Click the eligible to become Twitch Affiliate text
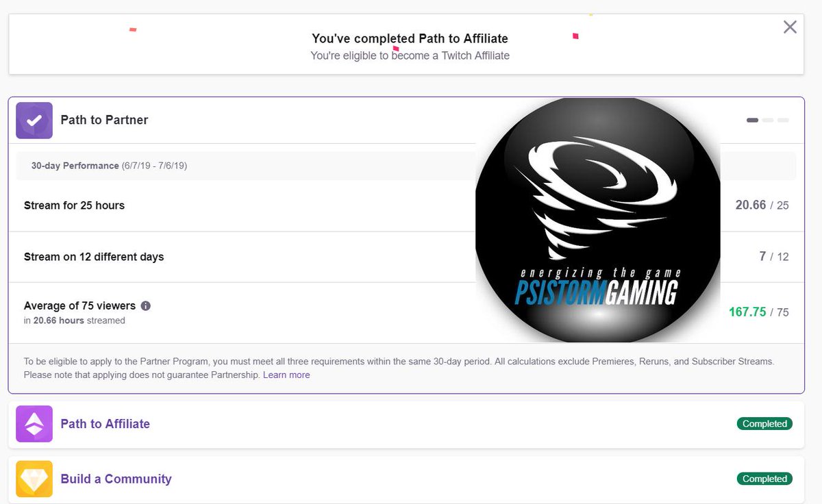822x504 pixels. click(x=410, y=55)
